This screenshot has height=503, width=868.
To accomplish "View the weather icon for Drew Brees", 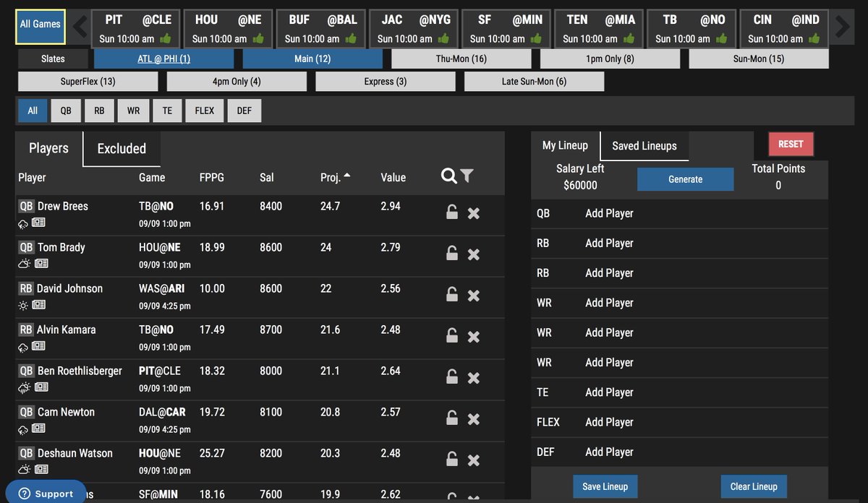I will pos(23,223).
